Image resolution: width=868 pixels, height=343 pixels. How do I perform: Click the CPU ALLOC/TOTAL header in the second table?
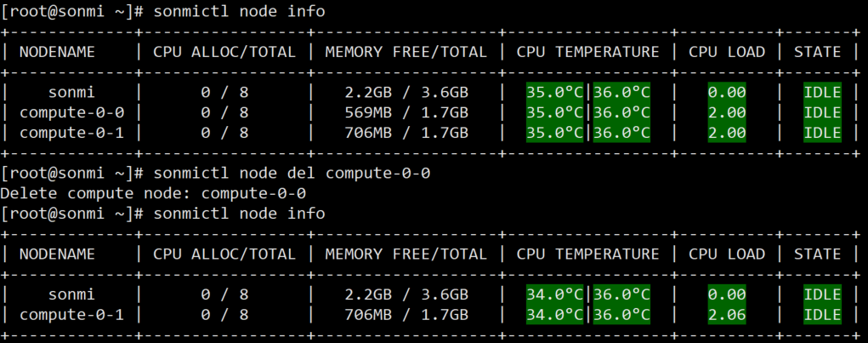[224, 254]
